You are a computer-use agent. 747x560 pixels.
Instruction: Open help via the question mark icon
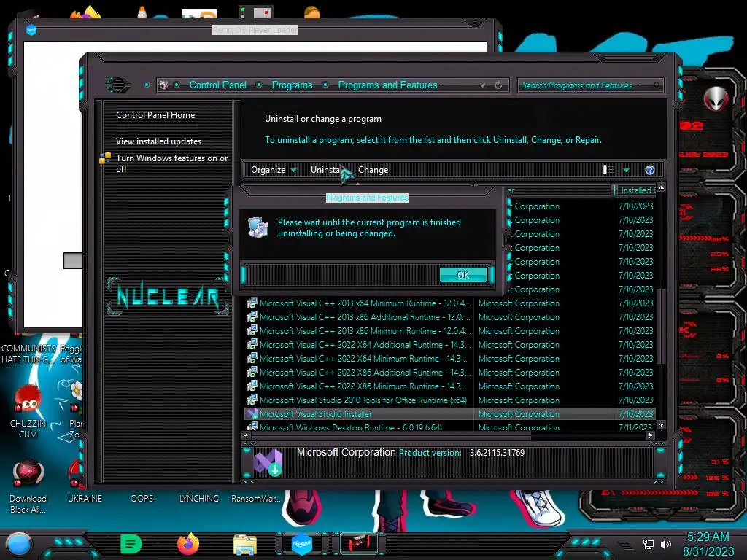[650, 170]
